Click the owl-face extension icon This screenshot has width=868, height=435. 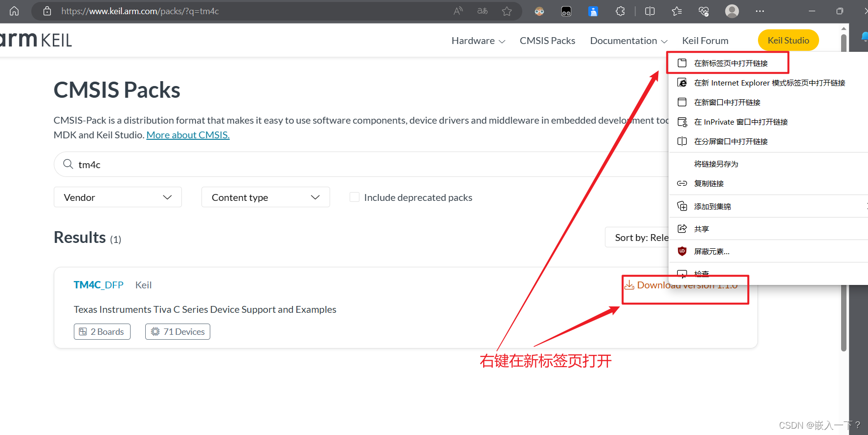[x=539, y=11]
